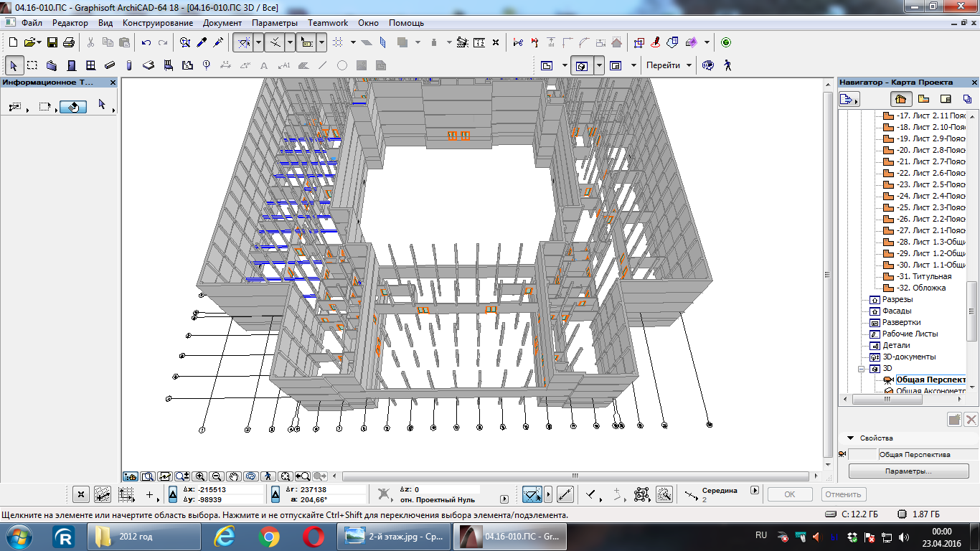The height and width of the screenshot is (551, 980).
Task: Open the Trace options dropdown arrow
Action: [322, 42]
